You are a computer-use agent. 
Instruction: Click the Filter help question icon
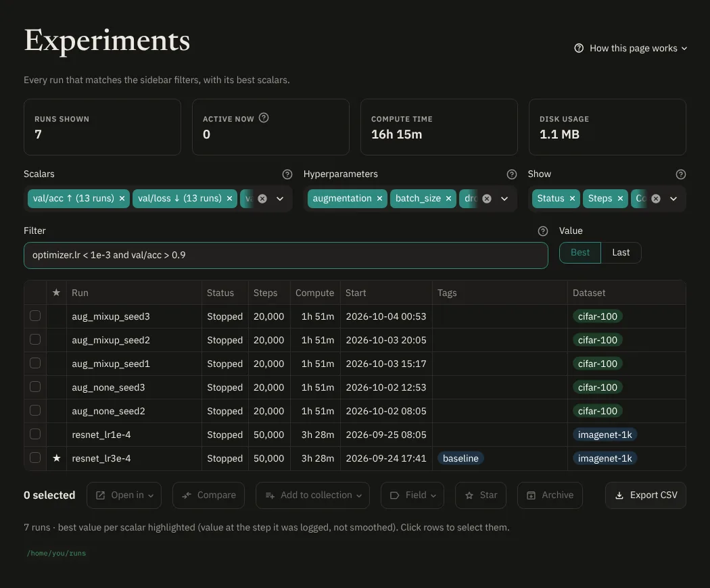pyautogui.click(x=543, y=231)
